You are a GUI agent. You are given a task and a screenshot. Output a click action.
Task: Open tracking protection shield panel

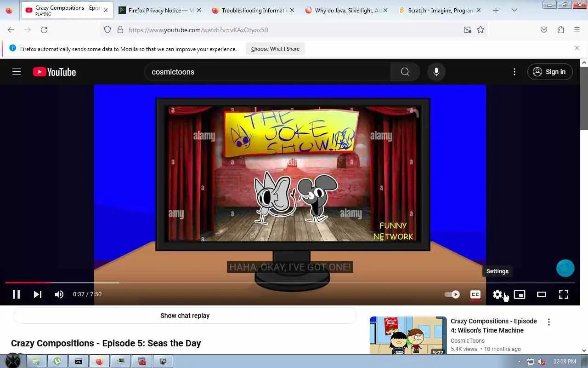pyautogui.click(x=107, y=29)
